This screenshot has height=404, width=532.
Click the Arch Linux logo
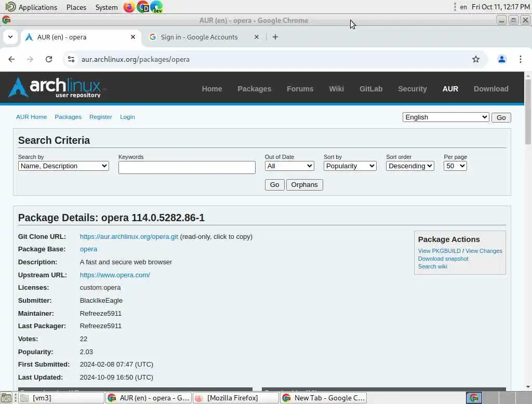[x=55, y=88]
